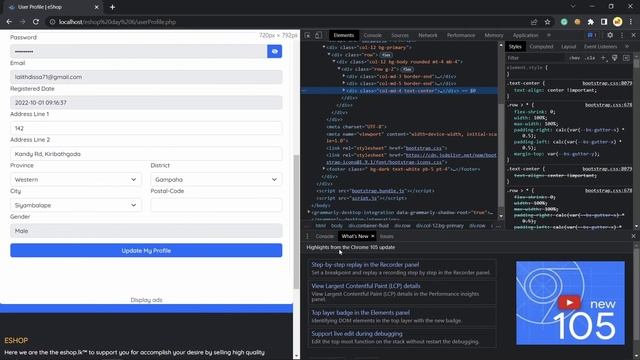Open the bootstrap.css stylesheet href link
640x360 pixels.
424,148
